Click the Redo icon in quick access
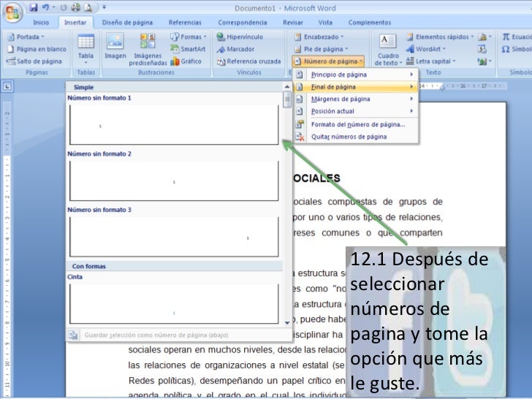The image size is (532, 399). 64,7
